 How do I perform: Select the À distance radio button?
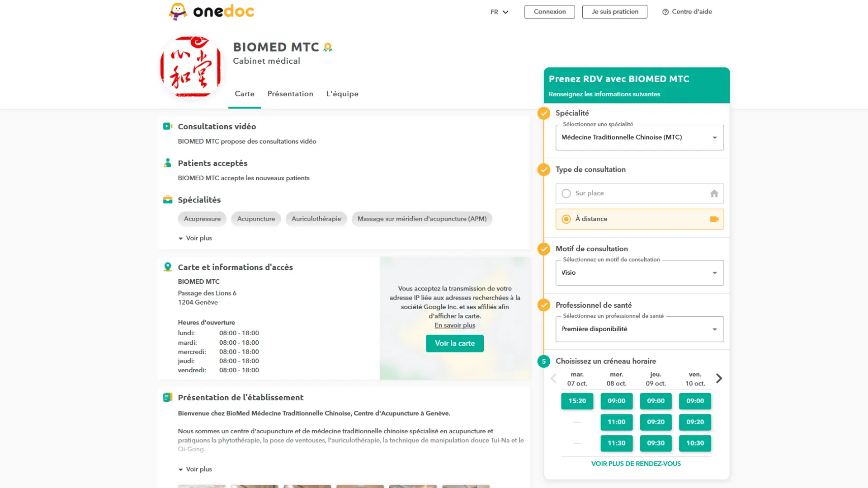(566, 219)
